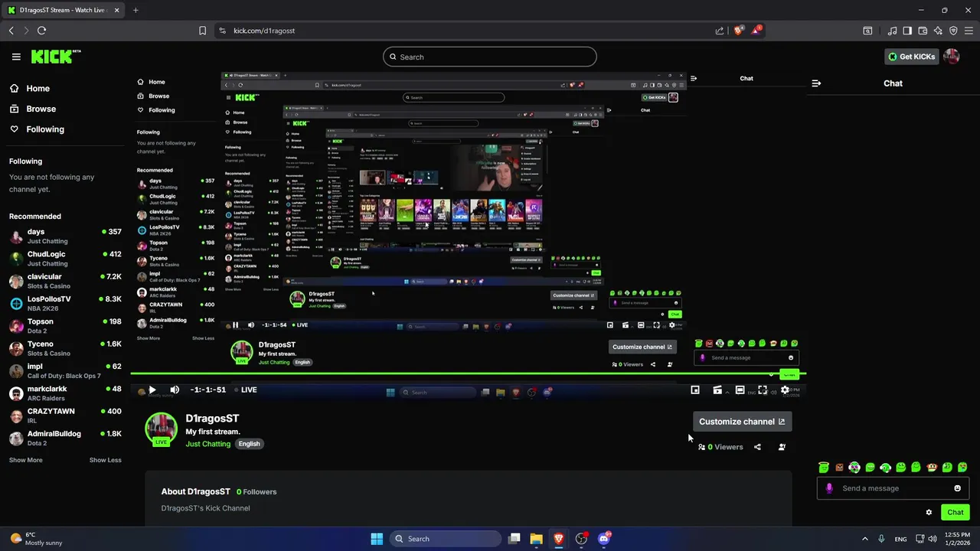Open chat settings gear beside Chat button
980x551 pixels.
tap(929, 512)
